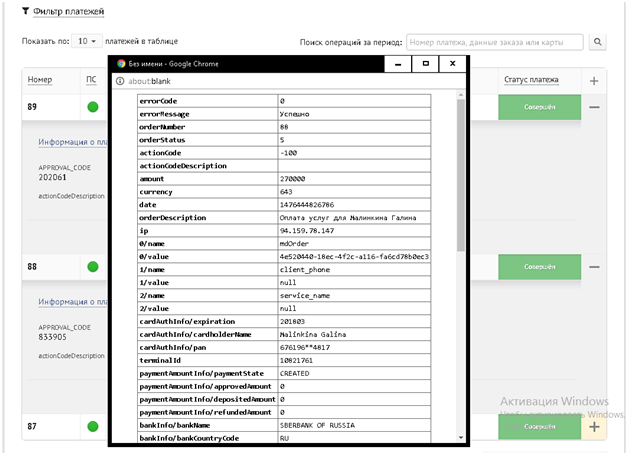Collapse payment 88 row using minus icon

594,267
